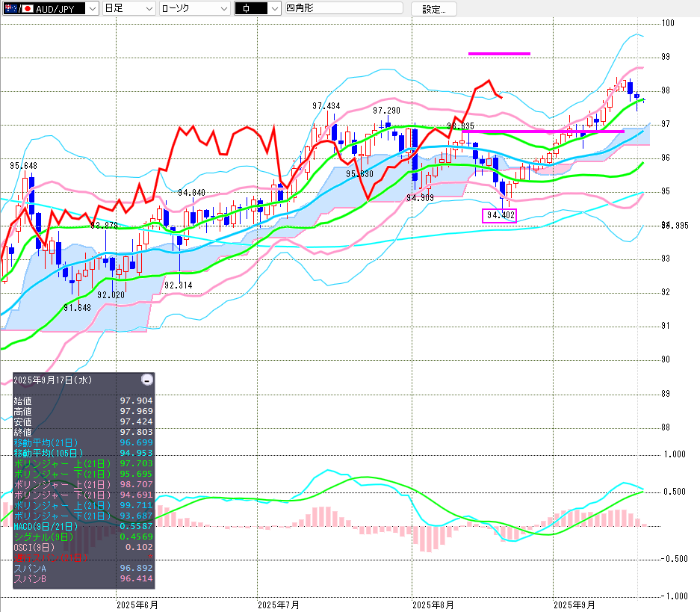
Task: Click 2025年6月 on the time axis
Action: click(x=137, y=603)
